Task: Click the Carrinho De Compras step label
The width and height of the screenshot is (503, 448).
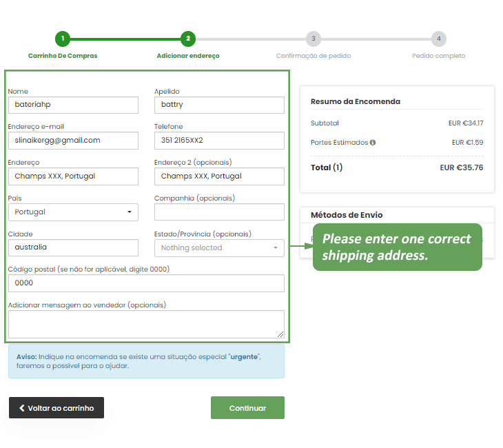Action: pos(63,56)
